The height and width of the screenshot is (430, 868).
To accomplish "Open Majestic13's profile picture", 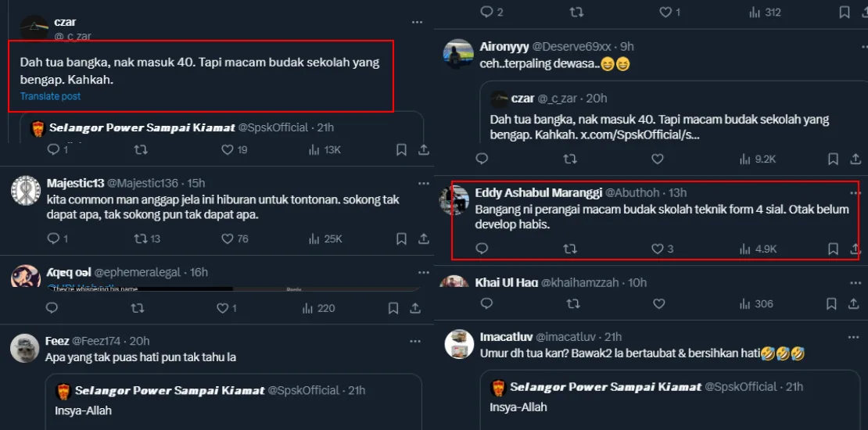I will coord(26,192).
